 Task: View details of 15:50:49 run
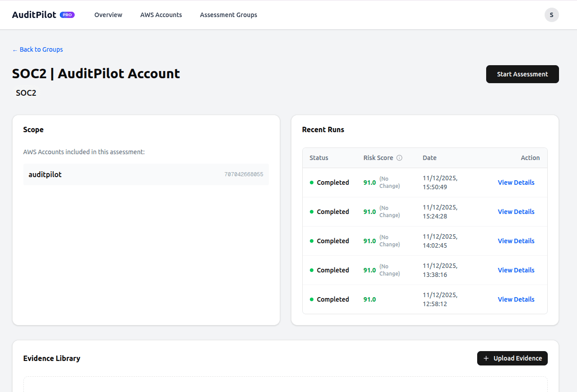click(x=516, y=183)
